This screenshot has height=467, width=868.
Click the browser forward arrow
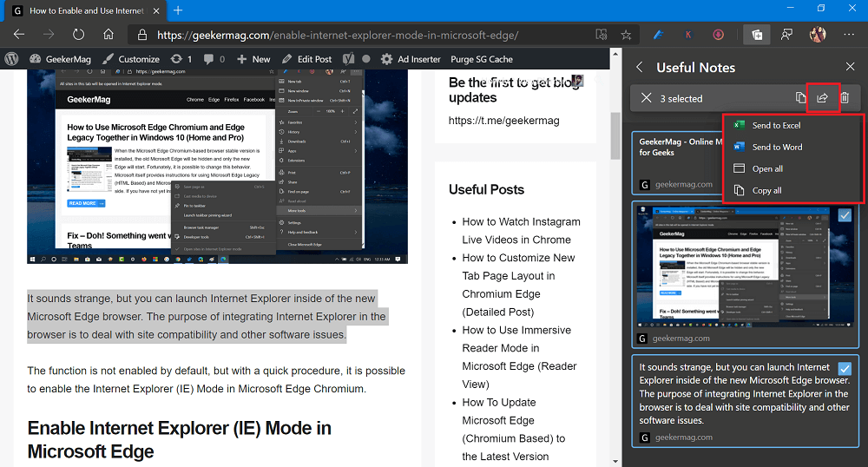click(49, 35)
